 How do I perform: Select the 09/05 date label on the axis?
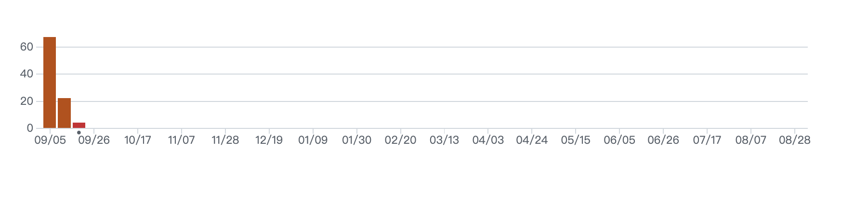click(50, 140)
